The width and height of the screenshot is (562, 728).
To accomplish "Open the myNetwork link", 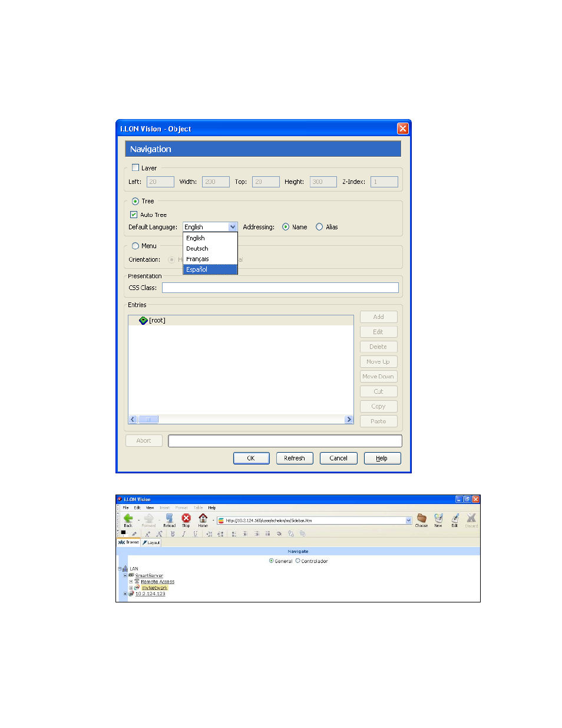I will click(154, 588).
